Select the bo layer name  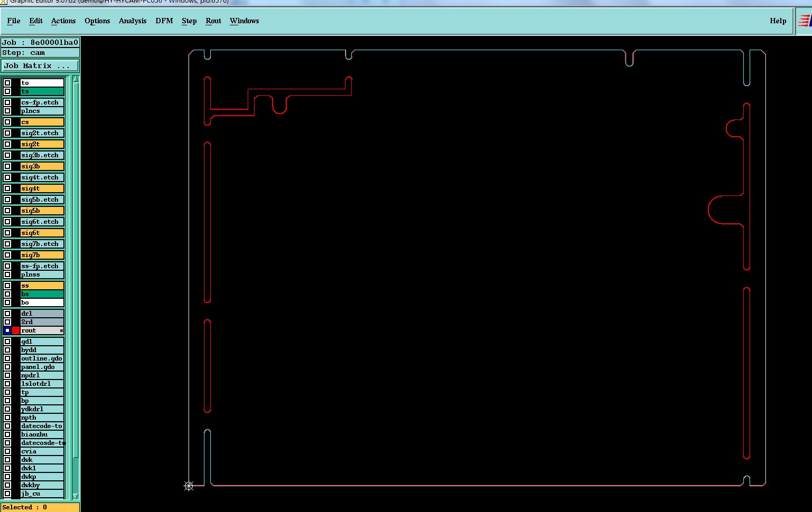coord(42,302)
